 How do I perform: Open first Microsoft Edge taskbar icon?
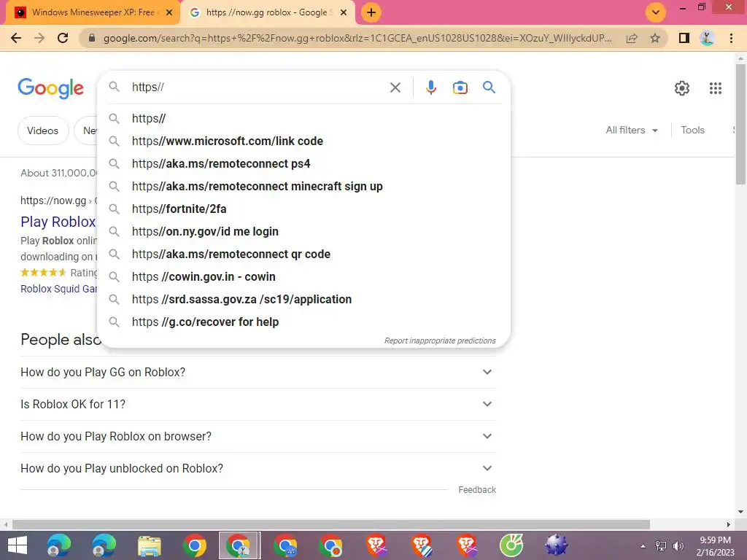tap(58, 545)
